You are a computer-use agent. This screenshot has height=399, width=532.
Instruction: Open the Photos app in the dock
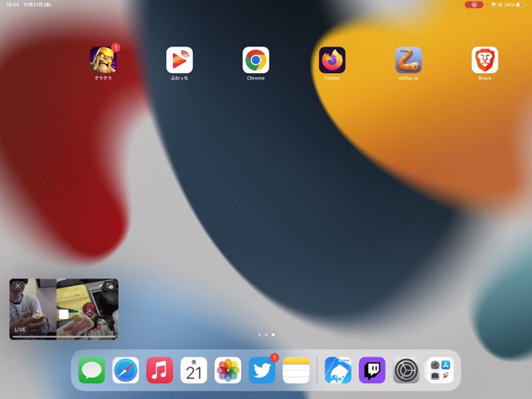point(228,370)
